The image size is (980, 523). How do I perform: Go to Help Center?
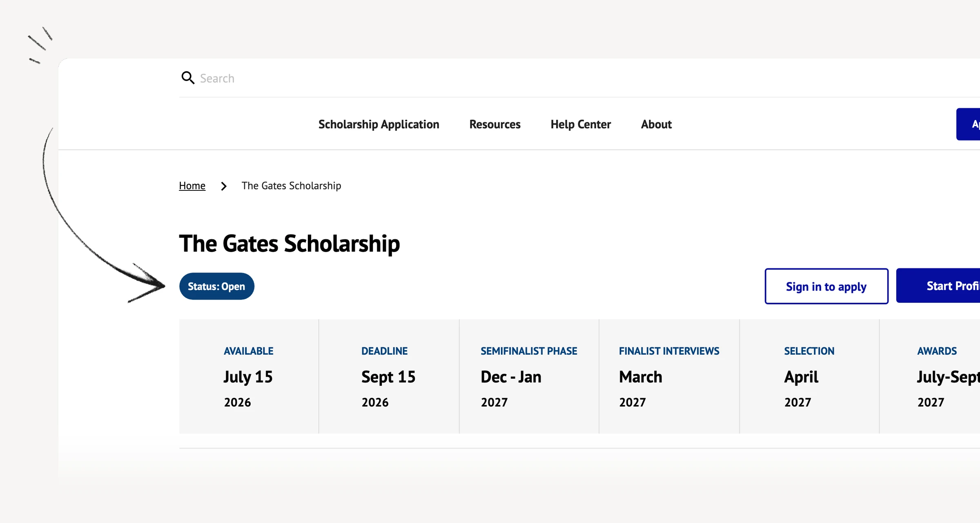point(580,124)
